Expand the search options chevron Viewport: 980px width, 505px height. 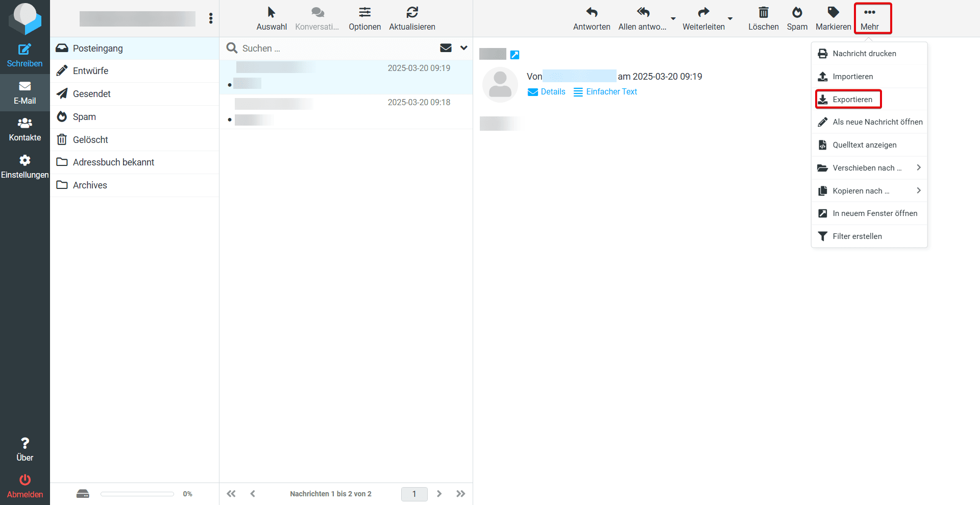tap(463, 47)
